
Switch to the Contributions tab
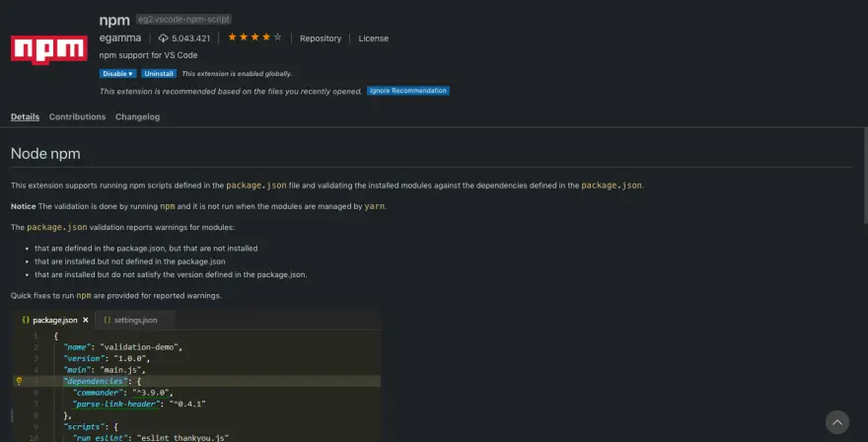(x=77, y=116)
